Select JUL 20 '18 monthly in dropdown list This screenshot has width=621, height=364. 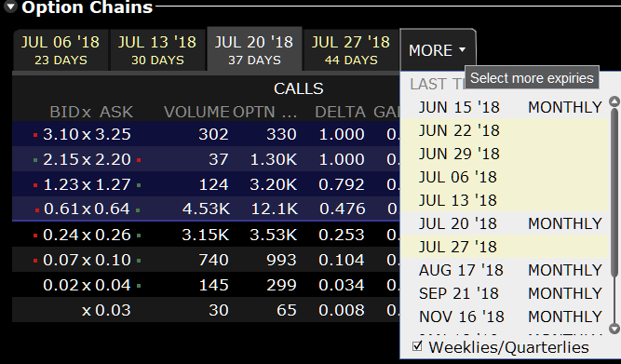(x=505, y=223)
